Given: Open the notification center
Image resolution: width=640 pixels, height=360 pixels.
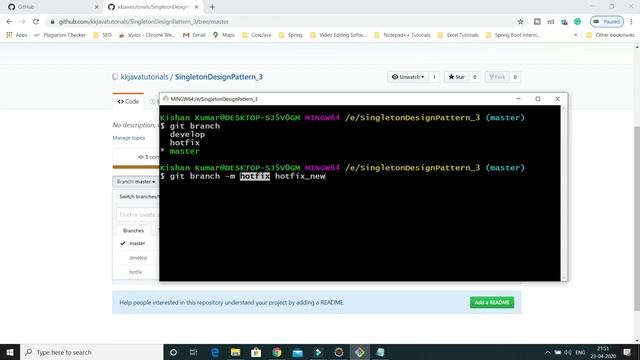Looking at the screenshot, I should coord(627,352).
